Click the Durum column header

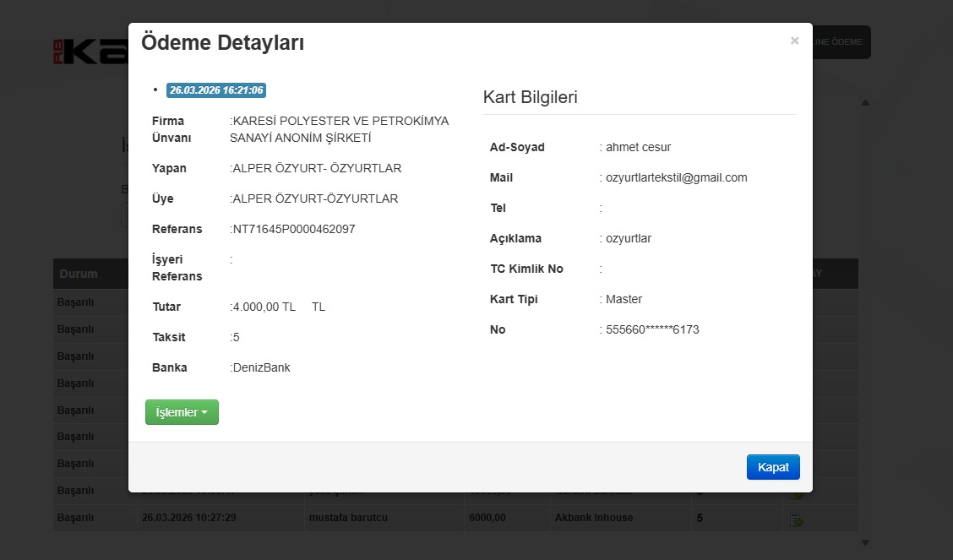point(78,274)
